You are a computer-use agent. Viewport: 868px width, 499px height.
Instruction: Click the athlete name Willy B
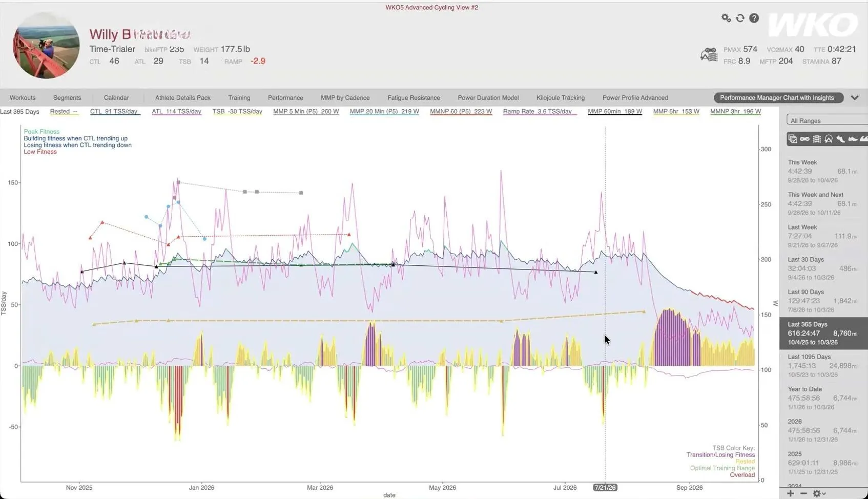click(x=140, y=34)
